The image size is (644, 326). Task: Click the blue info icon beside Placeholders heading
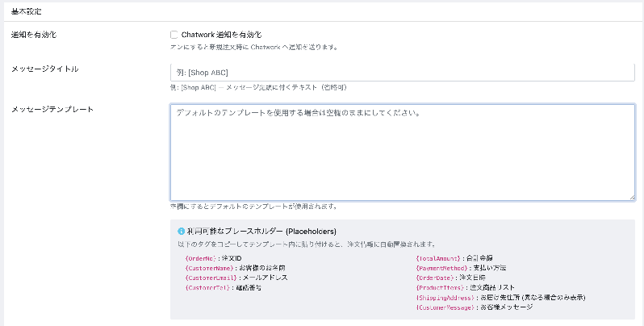coord(181,231)
